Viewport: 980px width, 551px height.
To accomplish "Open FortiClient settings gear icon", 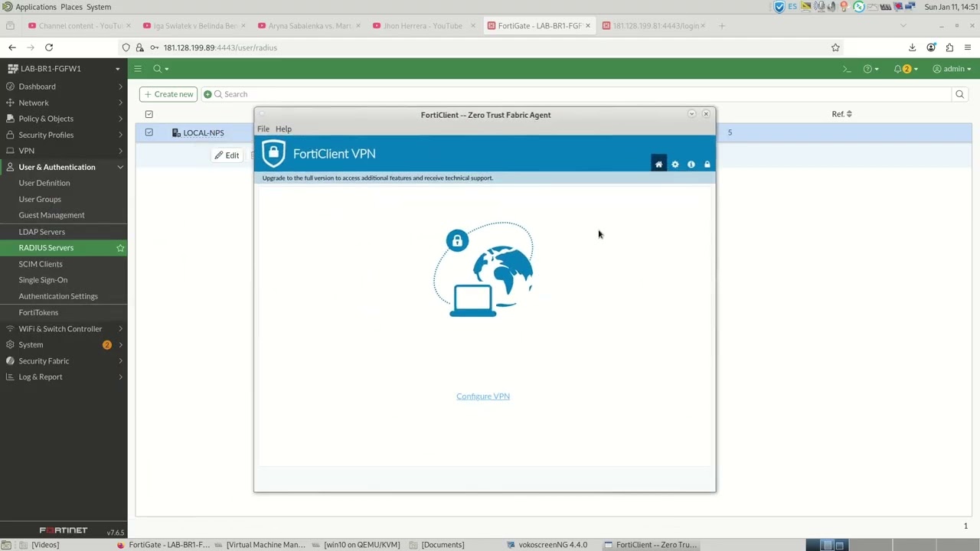I will [x=675, y=165].
